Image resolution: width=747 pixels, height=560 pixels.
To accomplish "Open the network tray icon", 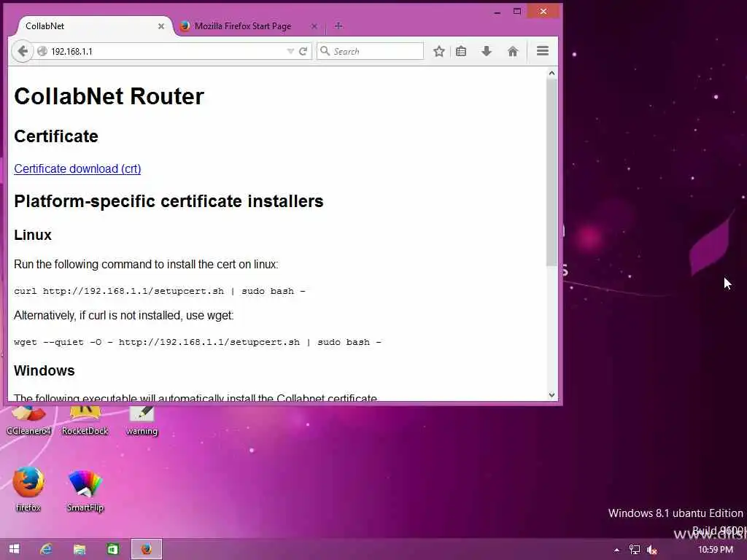I will point(634,550).
